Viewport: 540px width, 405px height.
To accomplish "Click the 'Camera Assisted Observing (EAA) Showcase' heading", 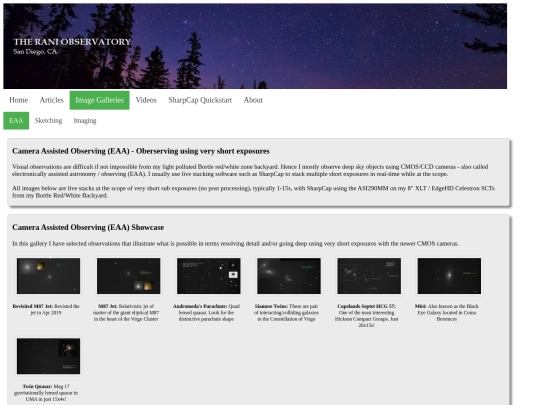I will (88, 228).
